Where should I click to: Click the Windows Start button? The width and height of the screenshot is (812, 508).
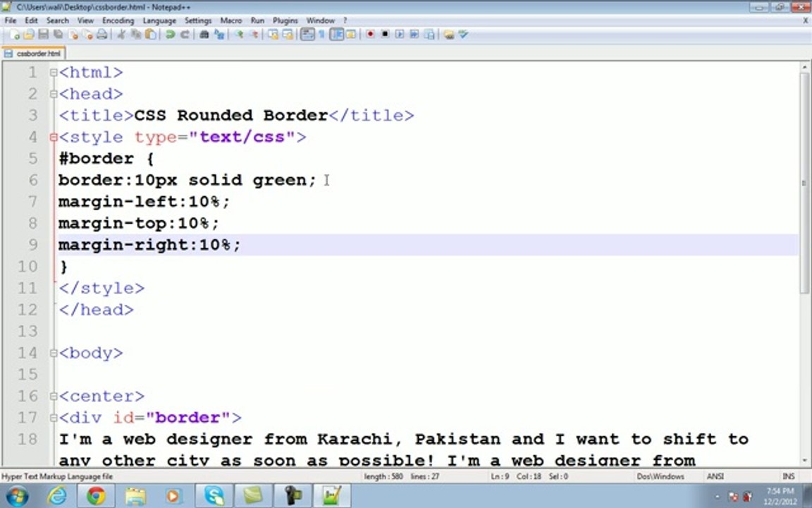pos(17,496)
